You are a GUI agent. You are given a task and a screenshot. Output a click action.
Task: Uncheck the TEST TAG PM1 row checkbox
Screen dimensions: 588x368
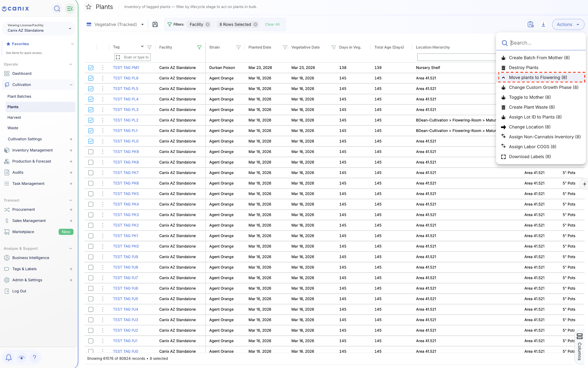tap(91, 68)
